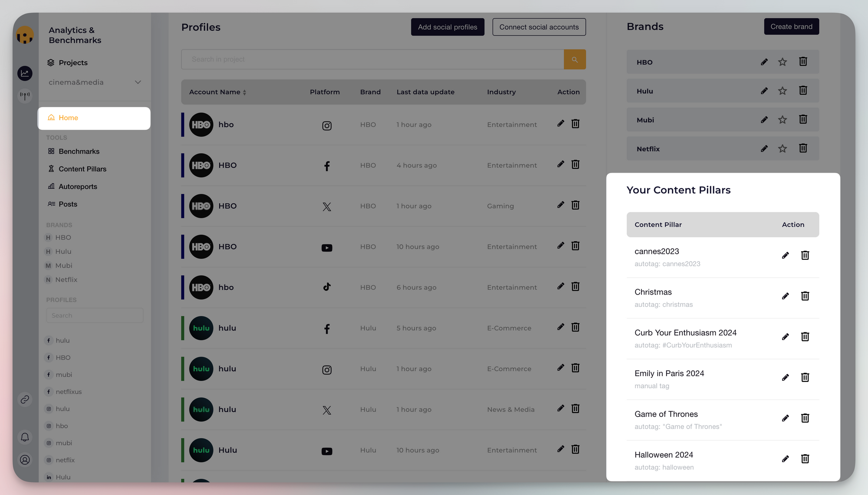Delete the Emily in Paris 2024 pillar
Screen dimensions: 868x495
[x=805, y=377]
